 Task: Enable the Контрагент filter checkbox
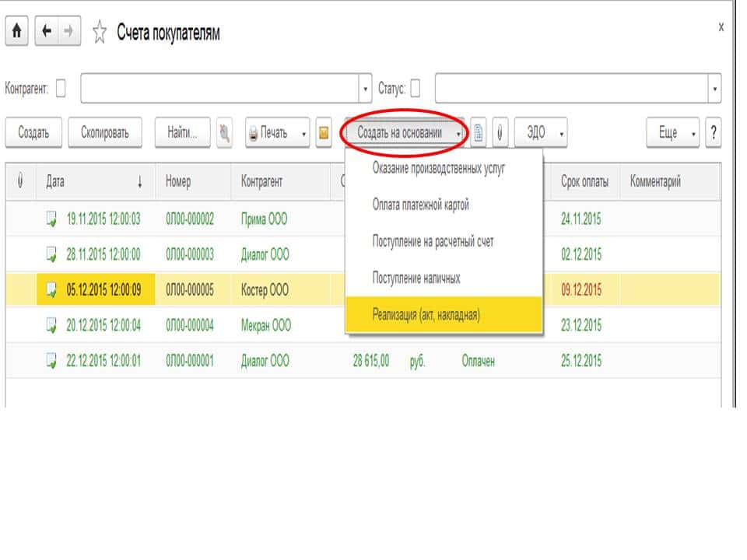[61, 88]
